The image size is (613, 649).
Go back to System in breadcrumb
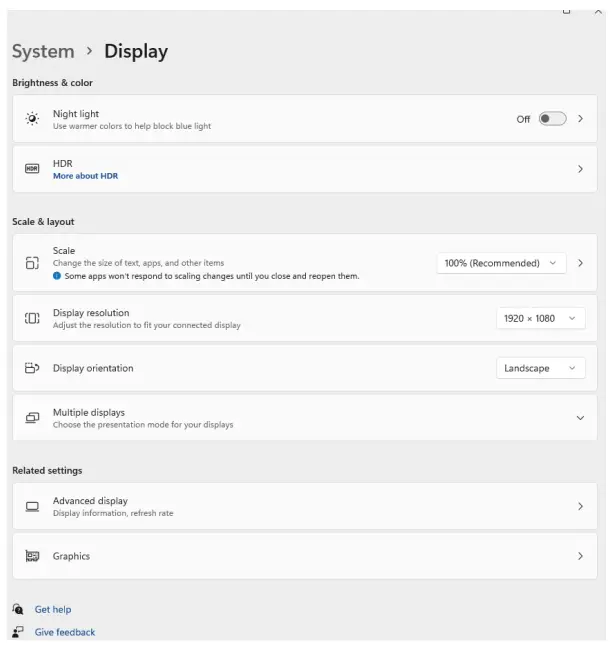[x=43, y=51]
